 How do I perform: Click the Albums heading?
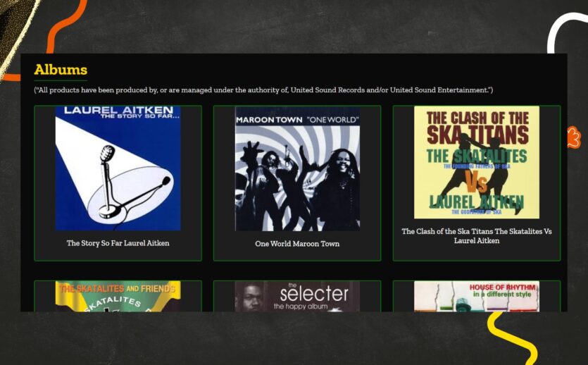[x=61, y=70]
